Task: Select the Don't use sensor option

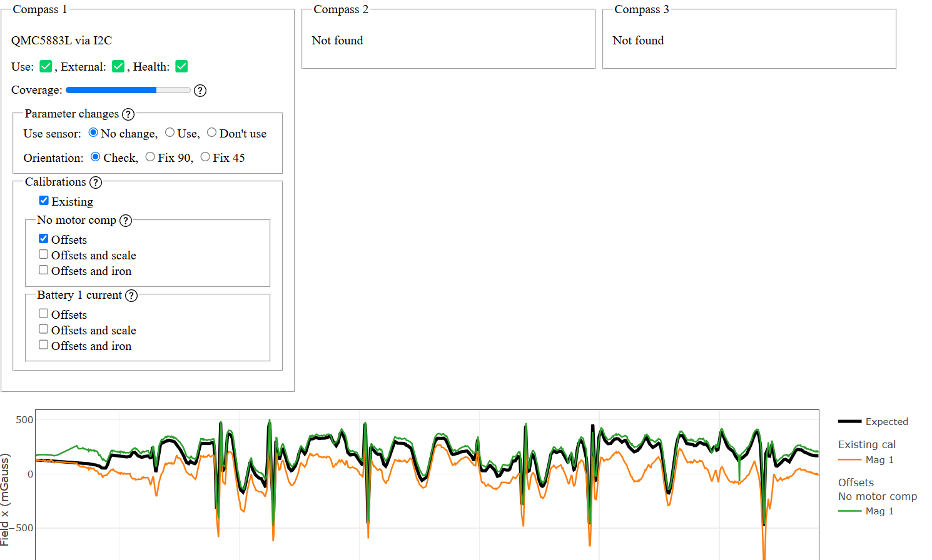Action: [x=212, y=132]
